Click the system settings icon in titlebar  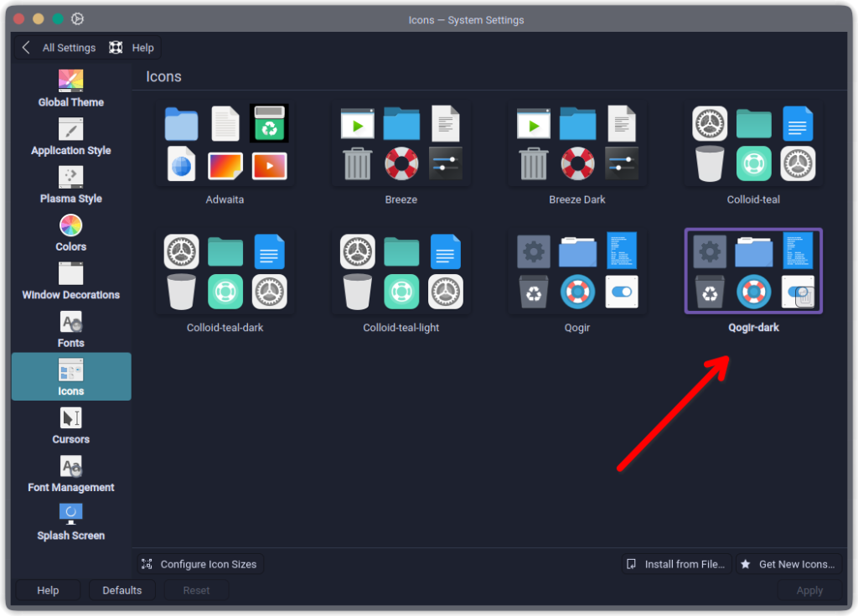(77, 19)
